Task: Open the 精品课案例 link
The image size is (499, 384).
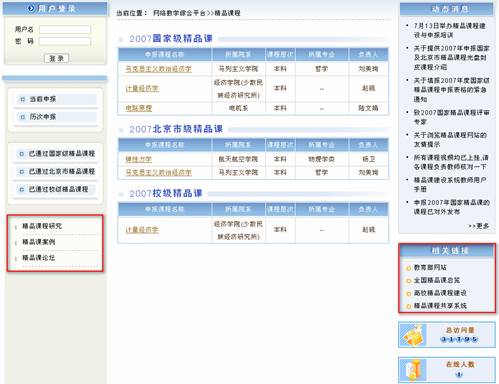Action: (x=39, y=242)
